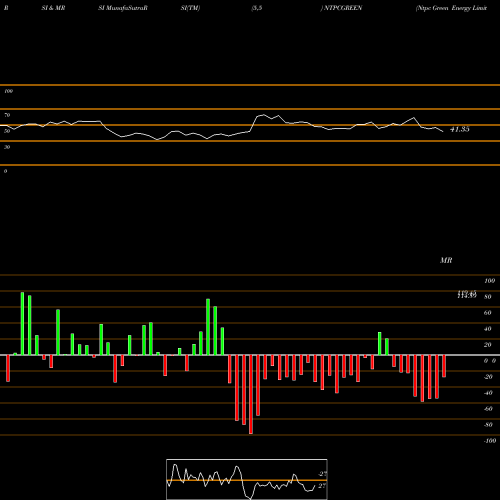Click the MR axis label -60
The width and height of the screenshot is (500, 500).
[488, 409]
